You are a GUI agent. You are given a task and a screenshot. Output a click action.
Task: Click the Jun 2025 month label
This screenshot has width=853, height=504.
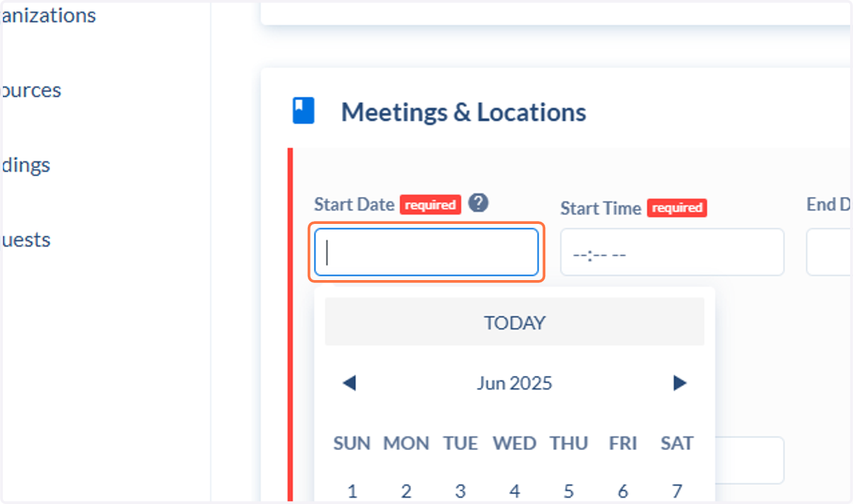[x=515, y=384]
